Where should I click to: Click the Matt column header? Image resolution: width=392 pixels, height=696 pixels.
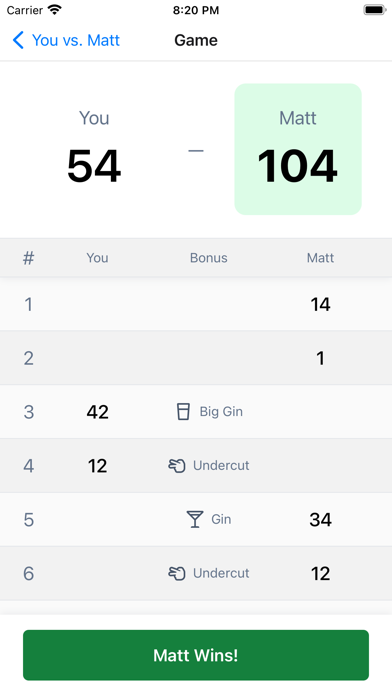click(320, 258)
